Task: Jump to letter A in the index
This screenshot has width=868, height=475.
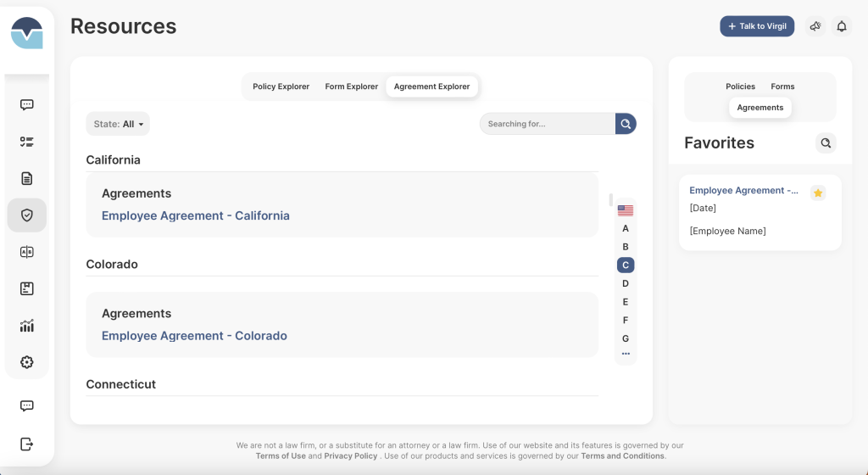Action: point(626,229)
